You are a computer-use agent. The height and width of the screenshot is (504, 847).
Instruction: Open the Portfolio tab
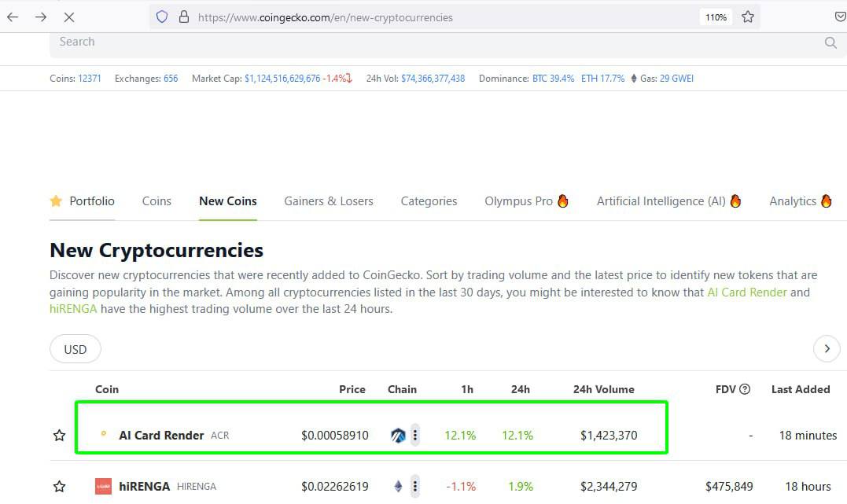point(82,201)
